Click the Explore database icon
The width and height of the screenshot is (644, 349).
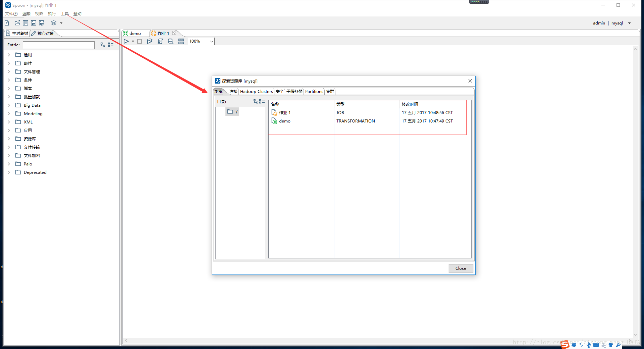[x=171, y=41]
